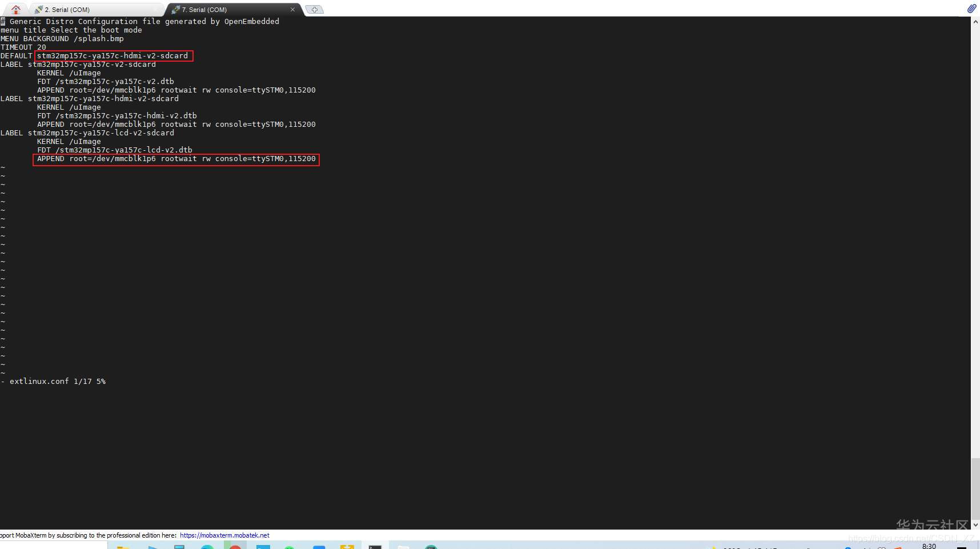Viewport: 980px width, 549px height.
Task: Click the "FDT /stm32mp157c-ya157c-hdmi-v2.dtb" line
Action: (x=117, y=115)
